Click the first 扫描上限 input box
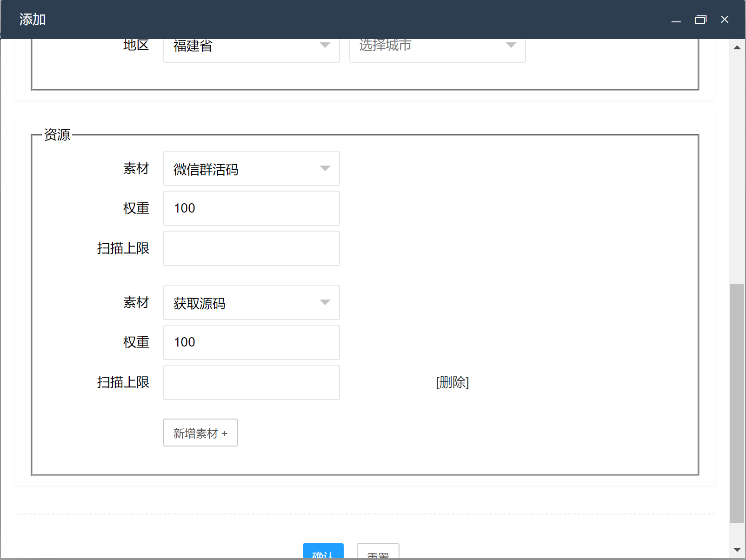This screenshot has width=746, height=560. tap(251, 248)
